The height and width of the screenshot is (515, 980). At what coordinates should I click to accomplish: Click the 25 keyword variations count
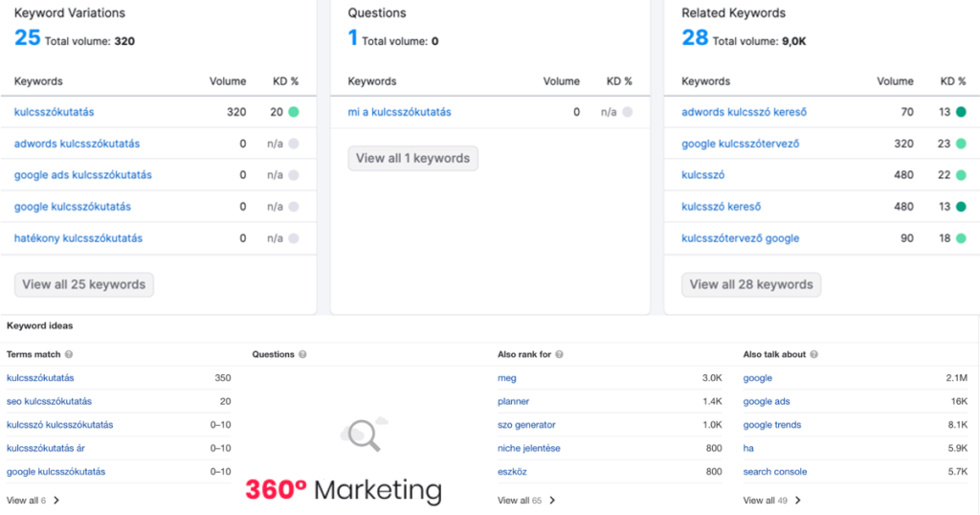tap(27, 38)
